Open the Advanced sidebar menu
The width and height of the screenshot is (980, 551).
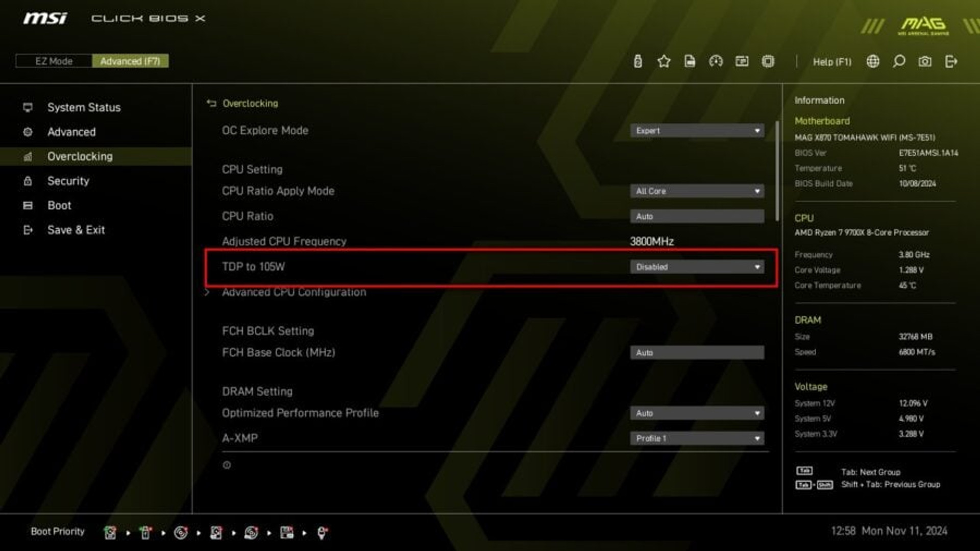71,132
